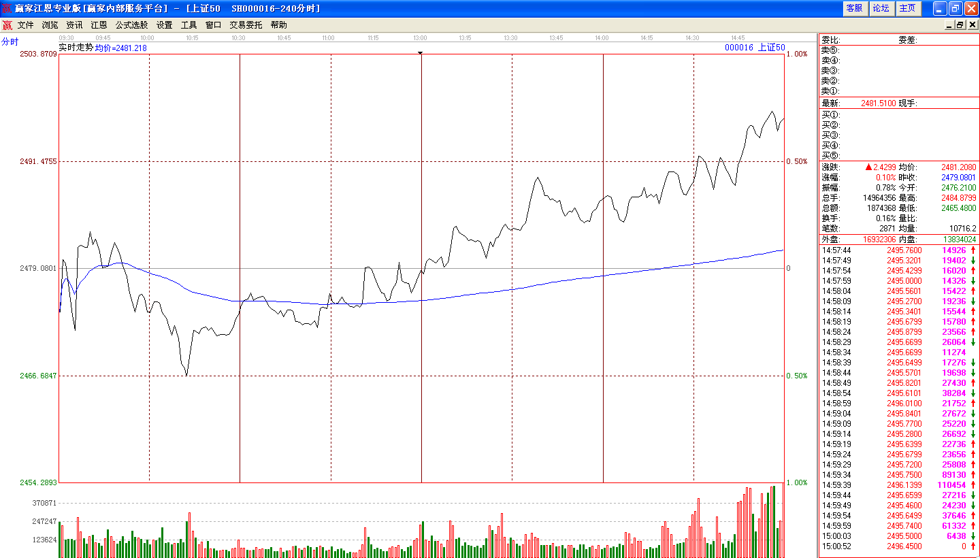
Task: Click the 实时走势 chart label
Action: click(x=76, y=48)
